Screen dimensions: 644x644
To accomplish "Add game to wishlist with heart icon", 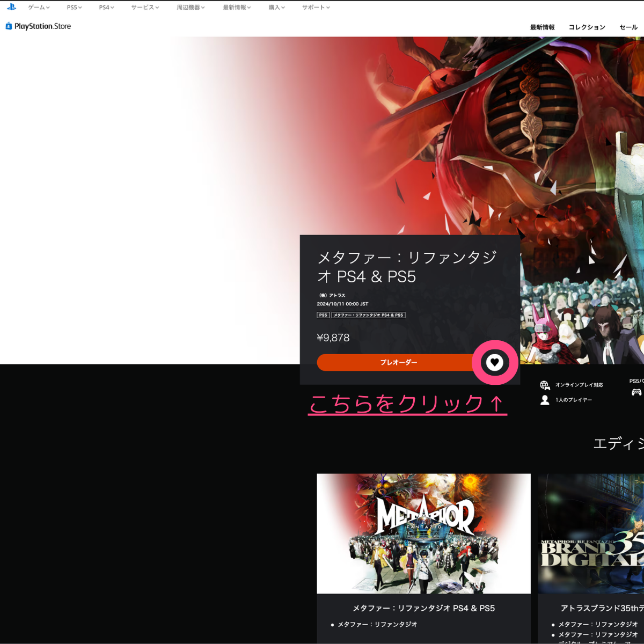I will coord(494,363).
